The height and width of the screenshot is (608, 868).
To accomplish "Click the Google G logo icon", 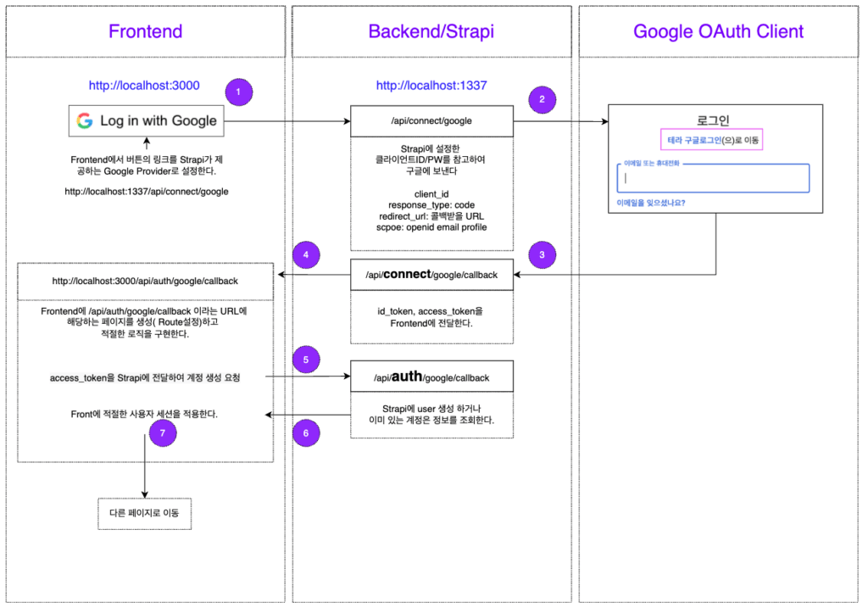I will [x=85, y=120].
